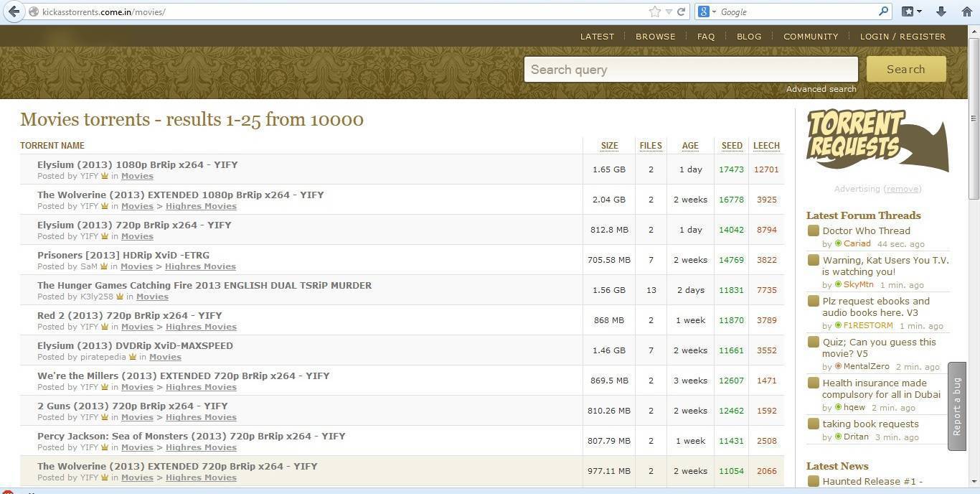Open the browser bookmarks menu button
The width and height of the screenshot is (980, 494).
(912, 11)
